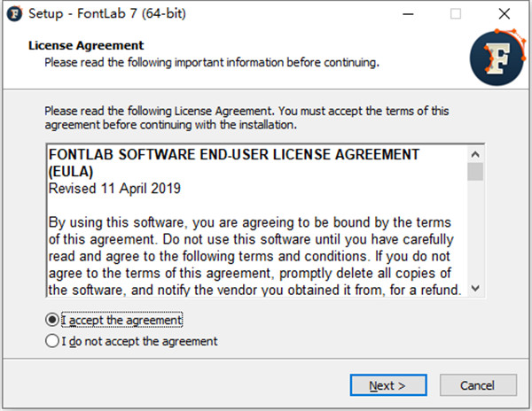Click the bold "License Agreement" heading

point(86,45)
